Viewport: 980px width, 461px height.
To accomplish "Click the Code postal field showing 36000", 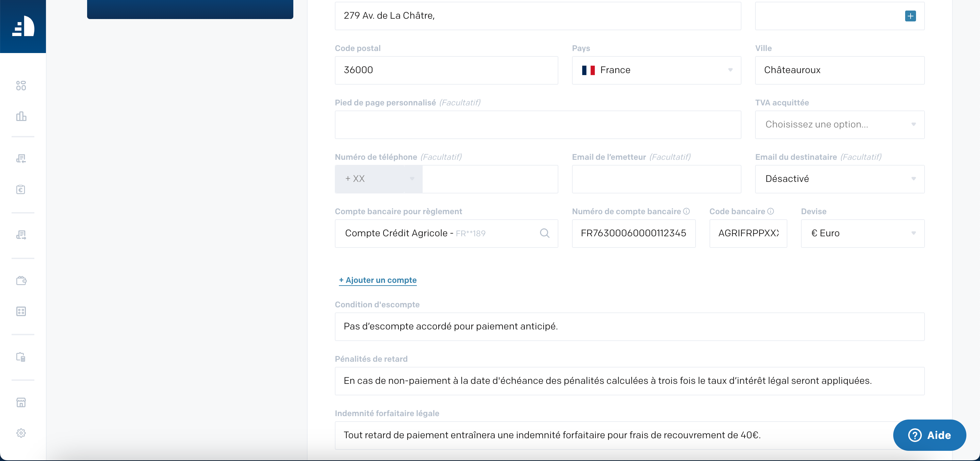I will (x=446, y=70).
